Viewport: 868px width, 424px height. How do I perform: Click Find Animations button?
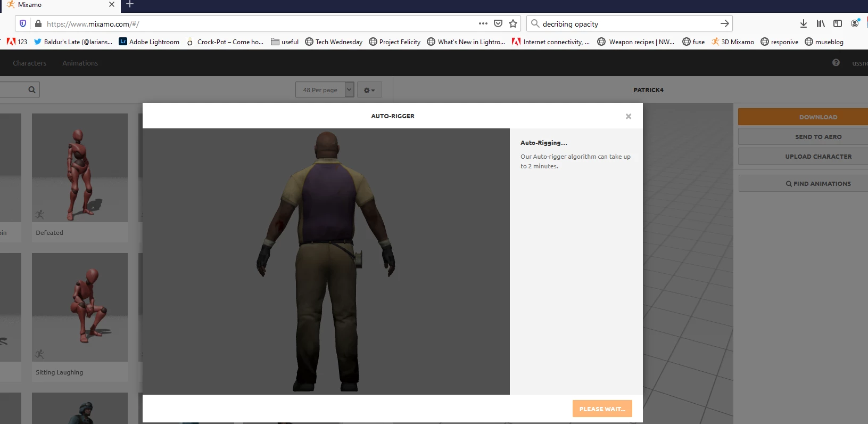(804, 183)
